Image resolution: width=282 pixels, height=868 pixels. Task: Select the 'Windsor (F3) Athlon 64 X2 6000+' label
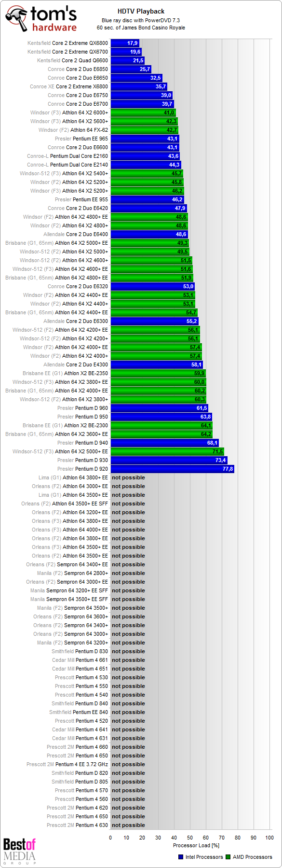[x=69, y=112]
